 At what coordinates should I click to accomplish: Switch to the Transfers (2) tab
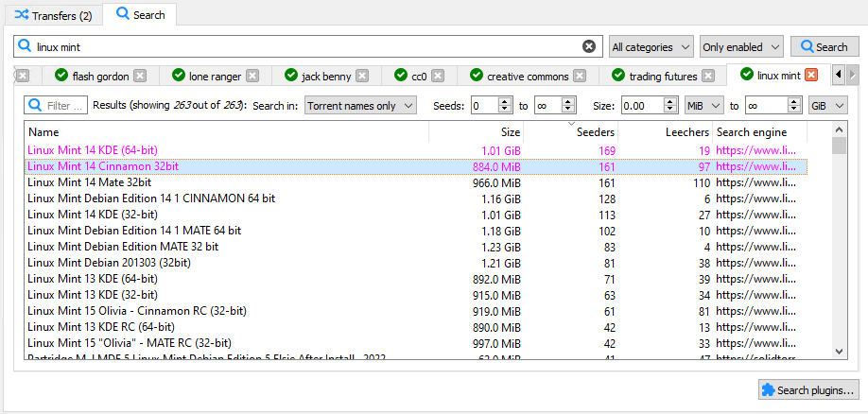(53, 15)
